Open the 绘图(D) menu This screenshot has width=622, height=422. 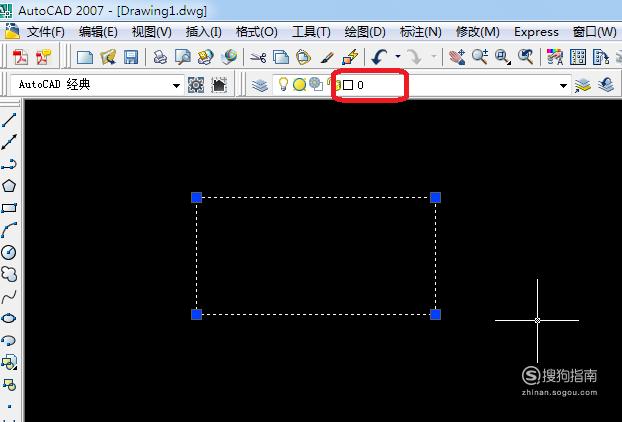pos(365,32)
